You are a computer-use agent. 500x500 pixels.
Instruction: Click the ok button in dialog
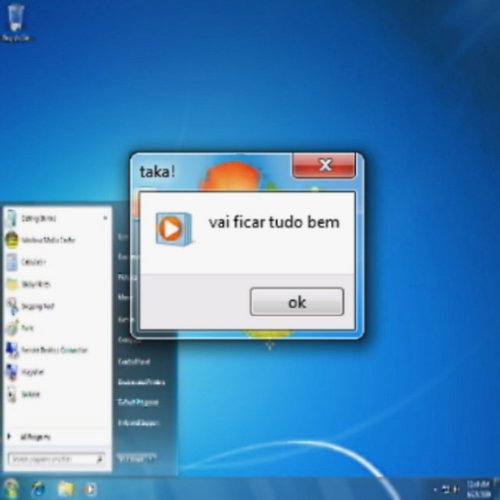[x=297, y=302]
